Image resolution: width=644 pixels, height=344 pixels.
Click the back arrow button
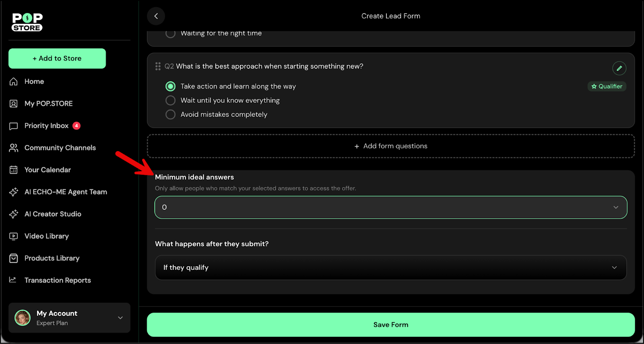[156, 16]
